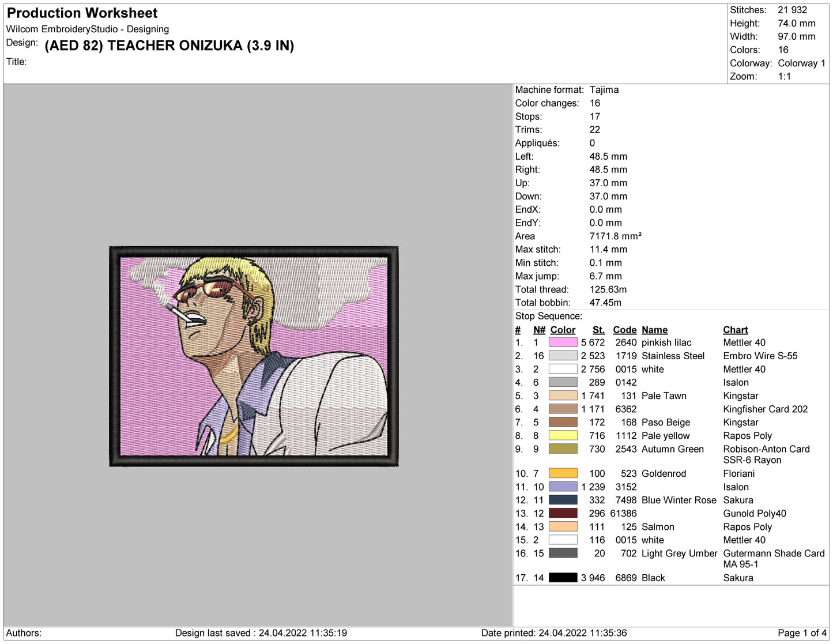This screenshot has height=644, width=833.
Task: Click the Floriani chart entry
Action: pyautogui.click(x=739, y=473)
